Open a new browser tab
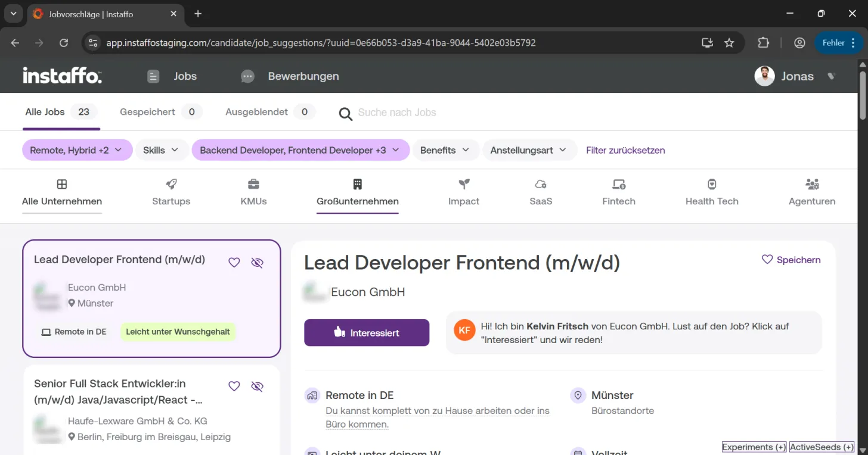 (198, 14)
